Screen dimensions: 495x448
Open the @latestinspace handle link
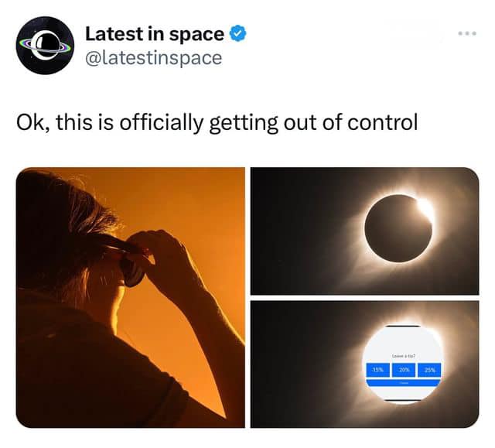point(154,58)
